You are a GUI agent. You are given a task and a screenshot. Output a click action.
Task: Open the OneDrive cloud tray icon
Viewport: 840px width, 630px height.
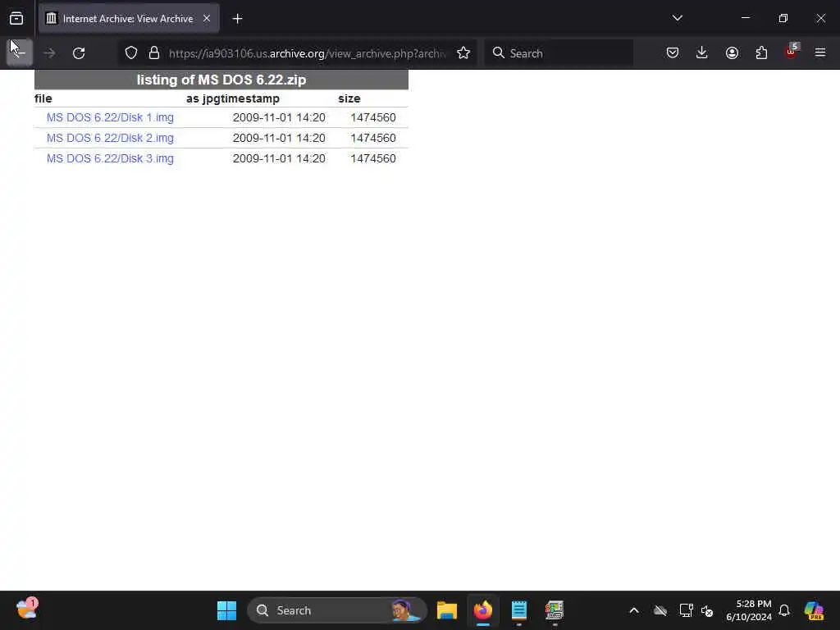(660, 610)
